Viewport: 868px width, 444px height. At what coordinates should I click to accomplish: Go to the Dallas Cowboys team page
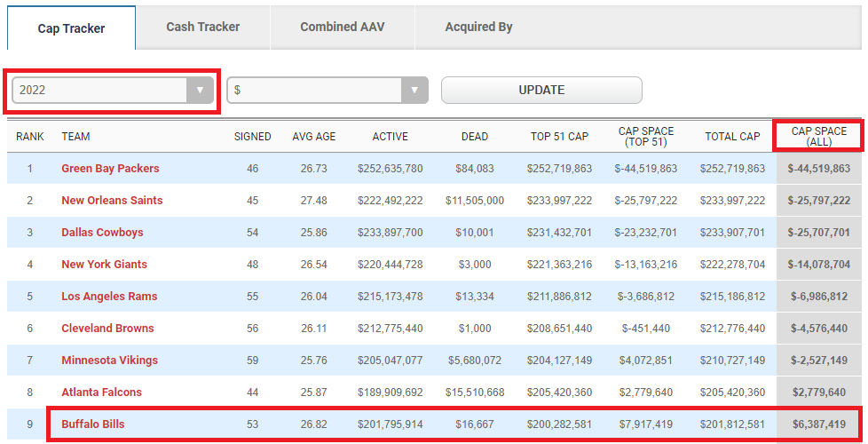pos(103,233)
